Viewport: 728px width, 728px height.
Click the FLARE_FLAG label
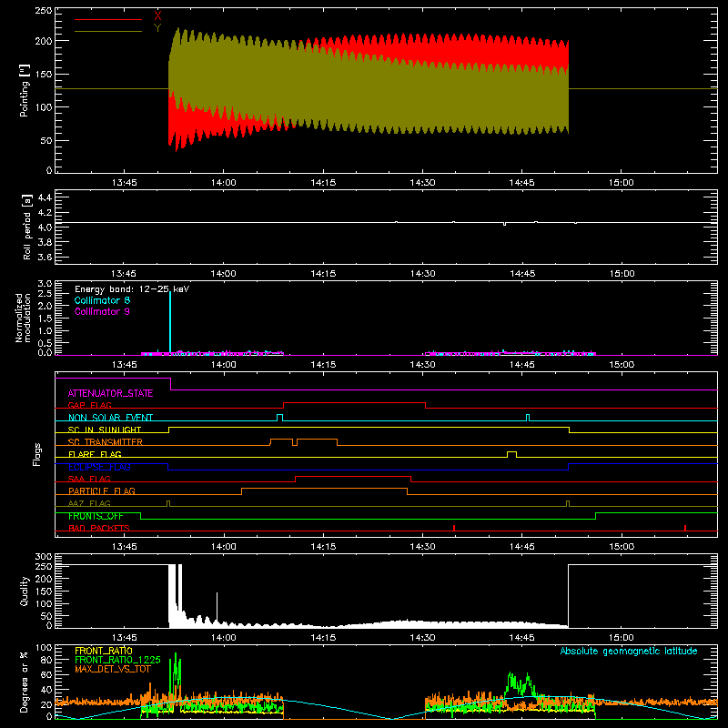[95, 454]
